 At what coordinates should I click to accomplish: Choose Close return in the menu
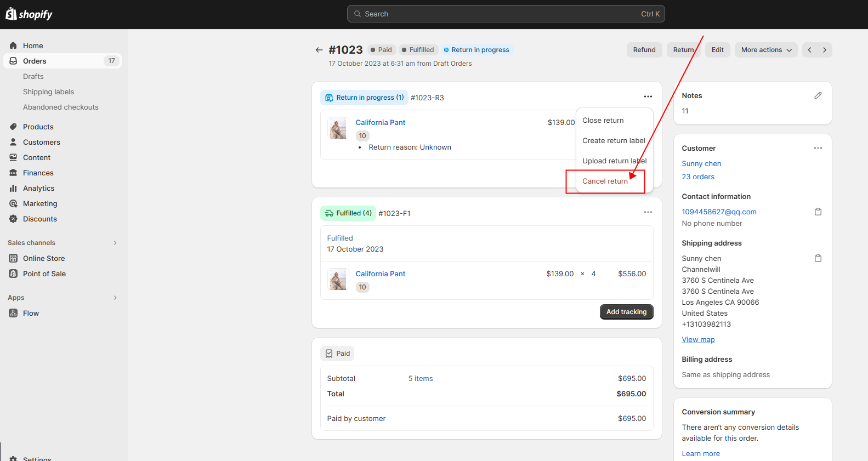(603, 121)
